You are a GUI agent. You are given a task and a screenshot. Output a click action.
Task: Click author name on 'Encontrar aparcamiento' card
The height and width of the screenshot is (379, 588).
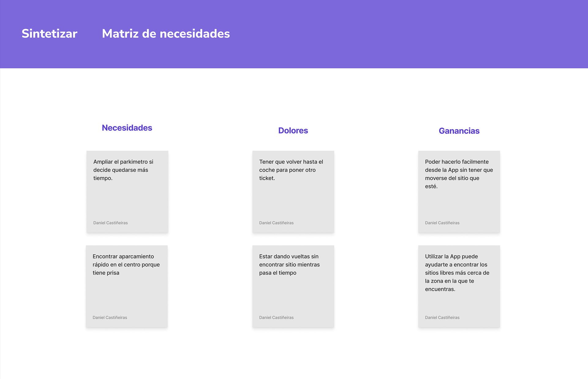pyautogui.click(x=110, y=317)
